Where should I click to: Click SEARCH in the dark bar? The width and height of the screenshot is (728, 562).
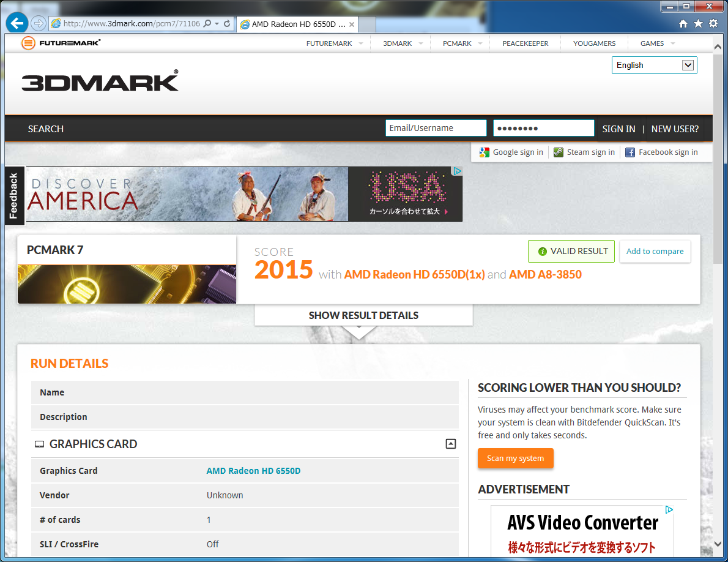tap(45, 129)
